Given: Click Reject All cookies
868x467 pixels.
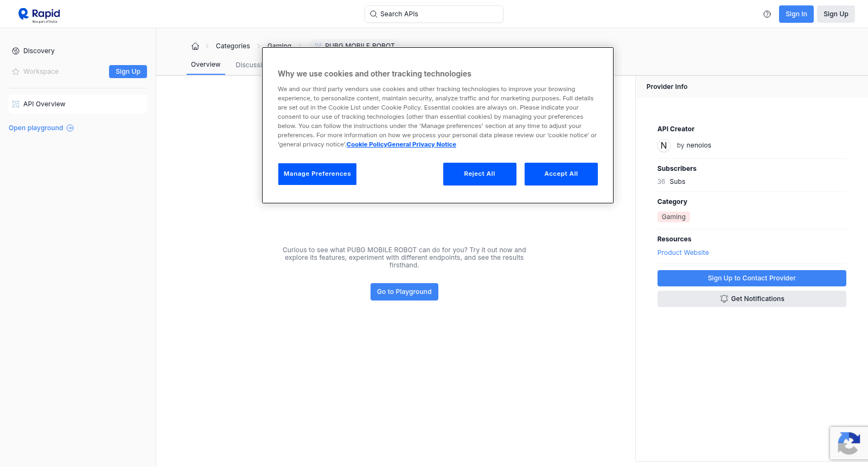Looking at the screenshot, I should (480, 174).
